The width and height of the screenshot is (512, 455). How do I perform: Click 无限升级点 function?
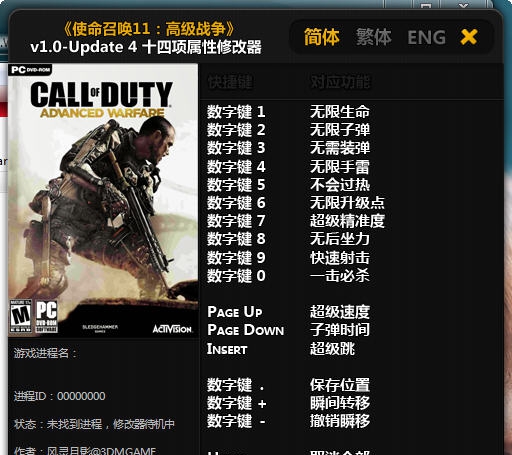click(x=347, y=203)
